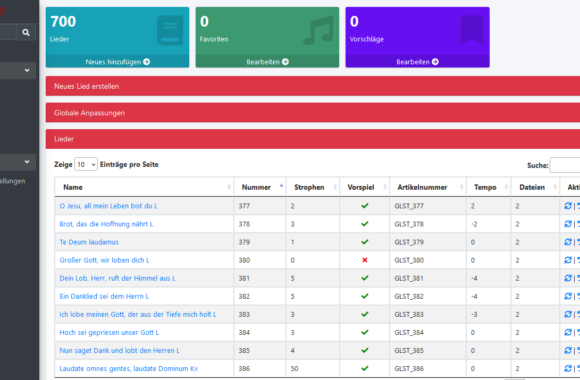The width and height of the screenshot is (580, 380).
Task: Collapse the Lieder panel header
Action: coord(313,139)
